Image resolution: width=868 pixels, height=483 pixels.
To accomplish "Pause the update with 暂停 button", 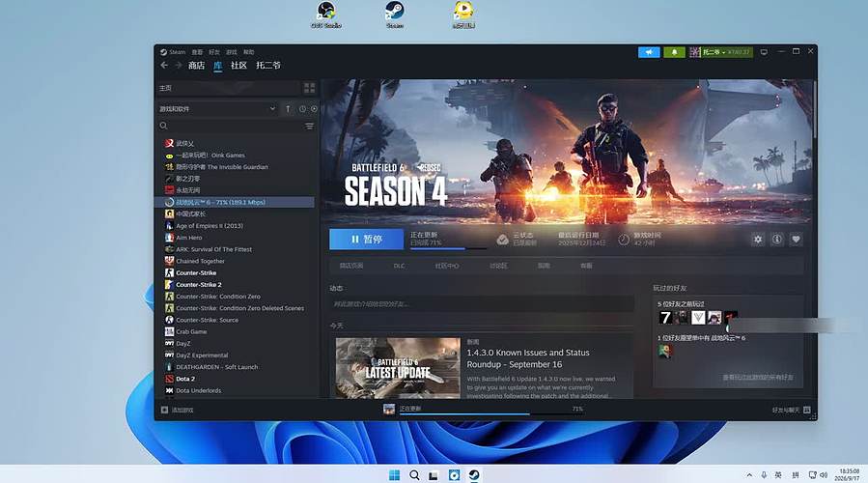I will (x=367, y=240).
